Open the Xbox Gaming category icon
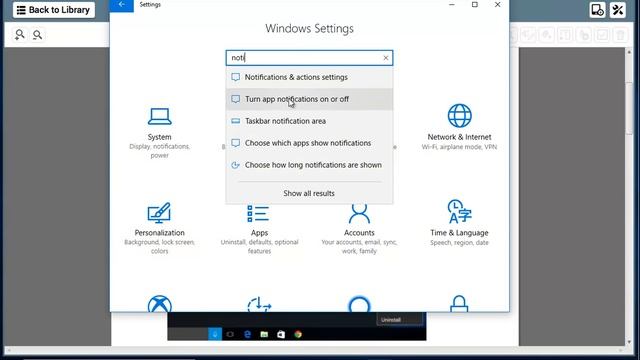This screenshot has width=640, height=360. click(160, 304)
